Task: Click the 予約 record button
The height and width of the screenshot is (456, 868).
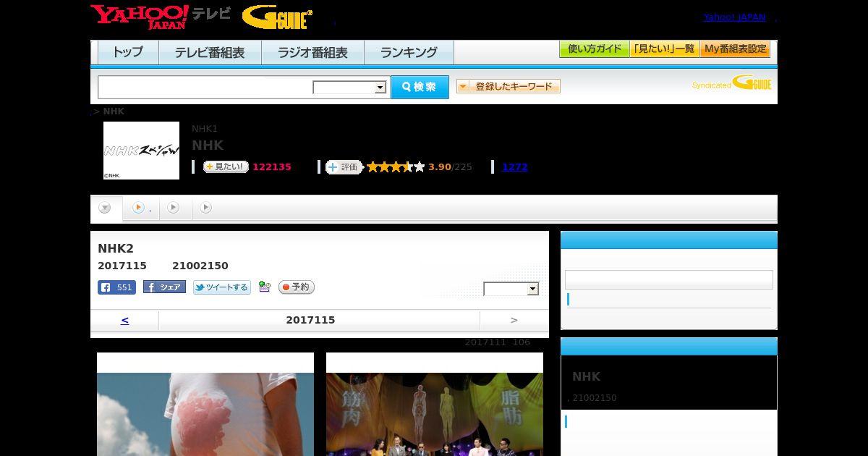Action: point(297,287)
